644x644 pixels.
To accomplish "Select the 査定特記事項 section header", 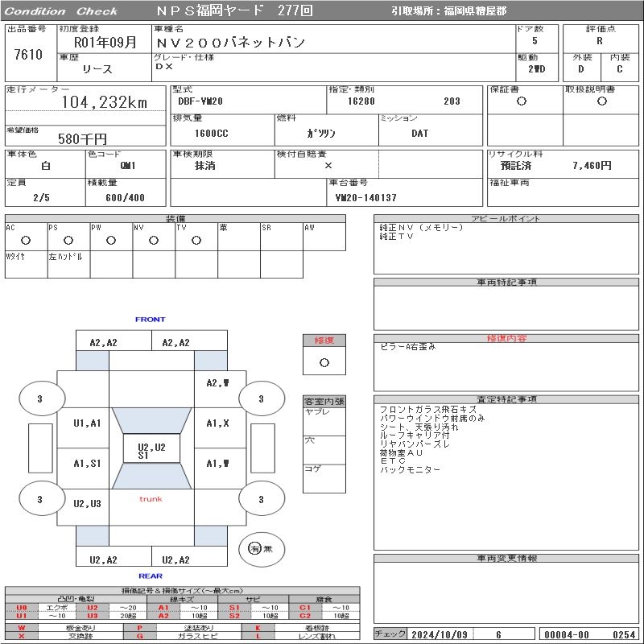I will (506, 399).
